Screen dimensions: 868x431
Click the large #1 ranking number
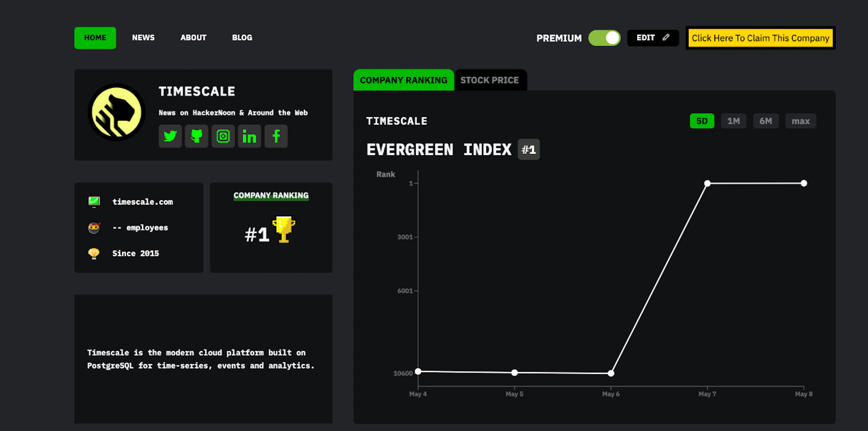click(257, 234)
